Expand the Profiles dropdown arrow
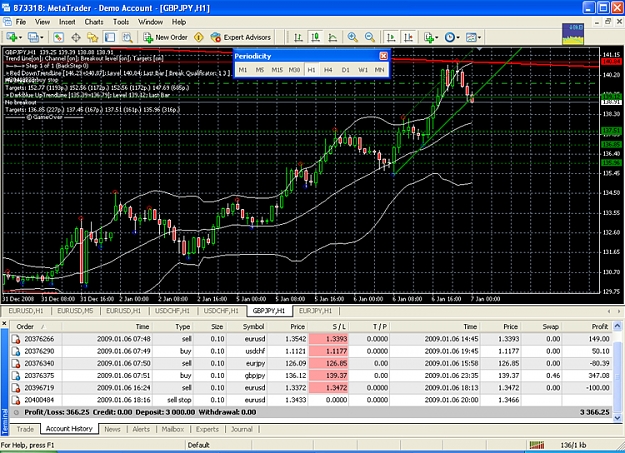This screenshot has width=625, height=453. (41, 38)
